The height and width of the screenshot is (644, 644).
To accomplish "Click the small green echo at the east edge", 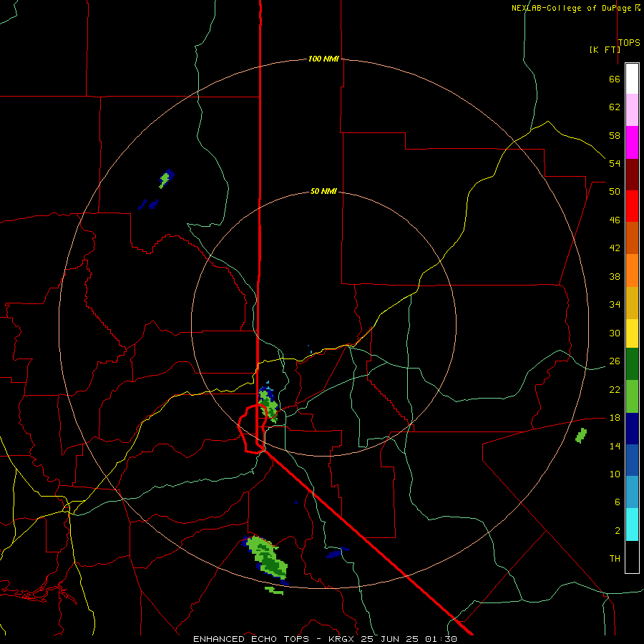I will coord(581,435).
